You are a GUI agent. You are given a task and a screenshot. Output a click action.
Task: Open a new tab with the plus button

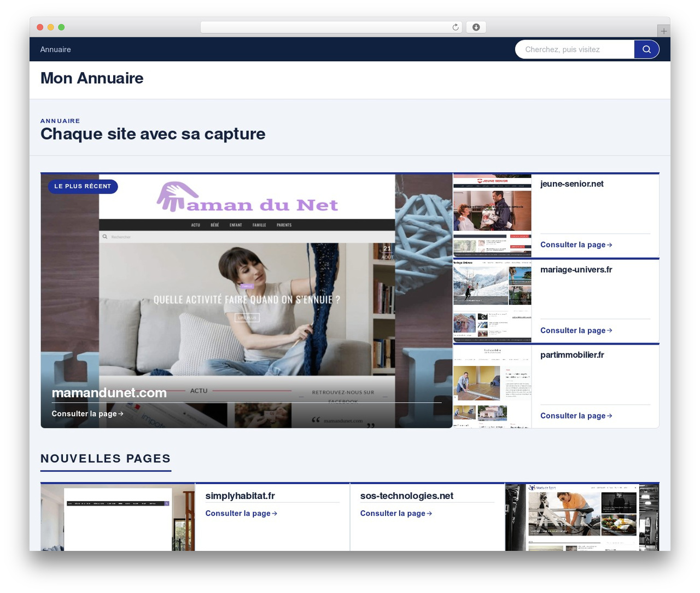pyautogui.click(x=663, y=31)
